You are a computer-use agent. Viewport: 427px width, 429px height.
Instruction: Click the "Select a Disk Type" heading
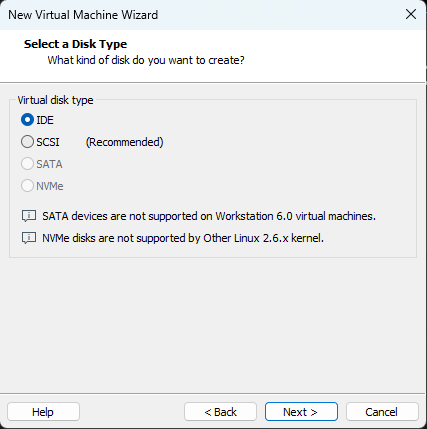point(75,44)
